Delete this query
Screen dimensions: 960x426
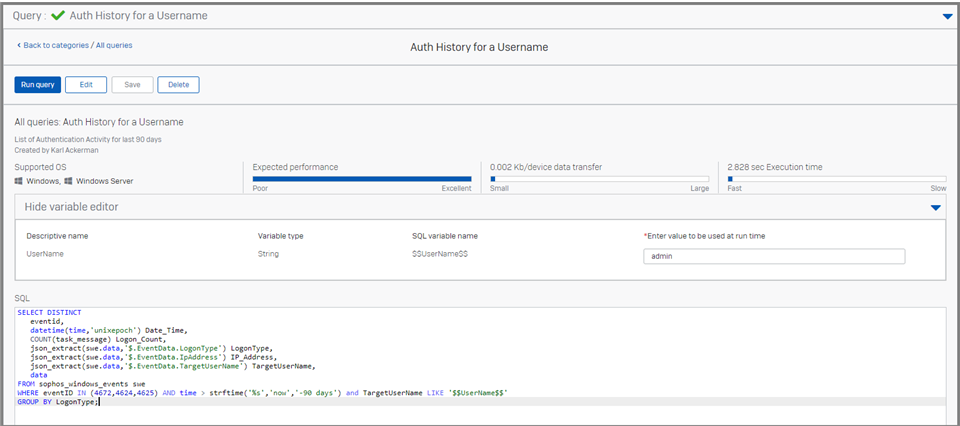(x=178, y=84)
